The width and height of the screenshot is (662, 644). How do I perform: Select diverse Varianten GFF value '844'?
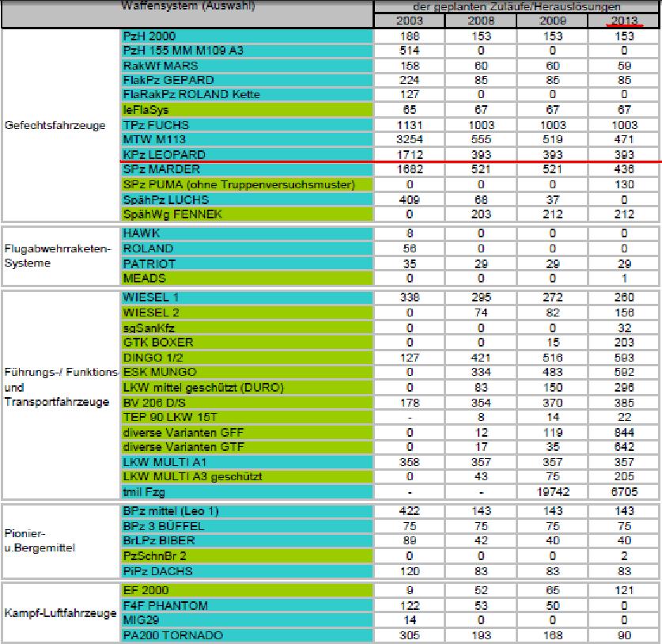point(624,433)
